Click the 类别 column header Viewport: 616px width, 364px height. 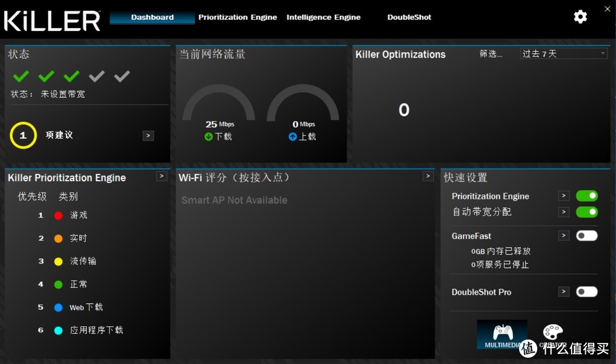point(68,197)
